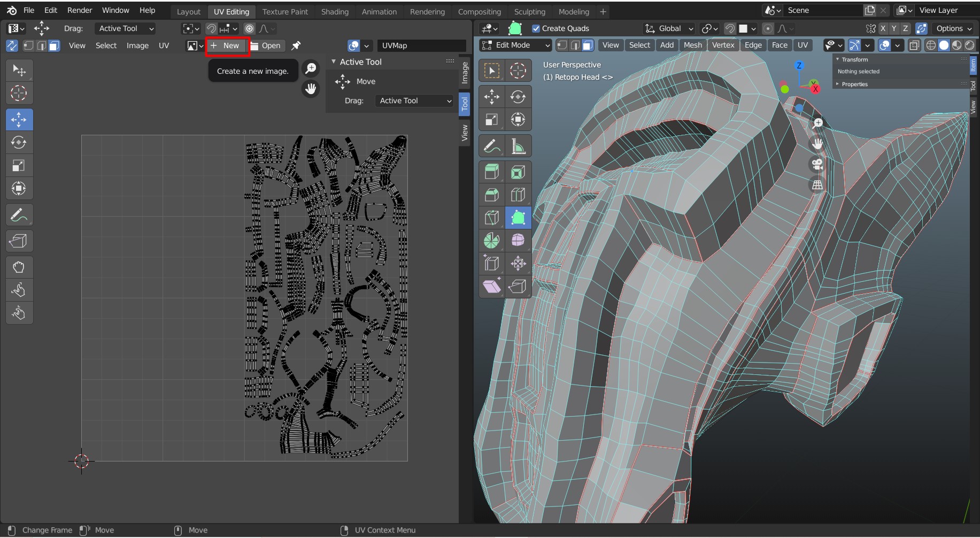
Task: Click the Open image button
Action: (266, 45)
